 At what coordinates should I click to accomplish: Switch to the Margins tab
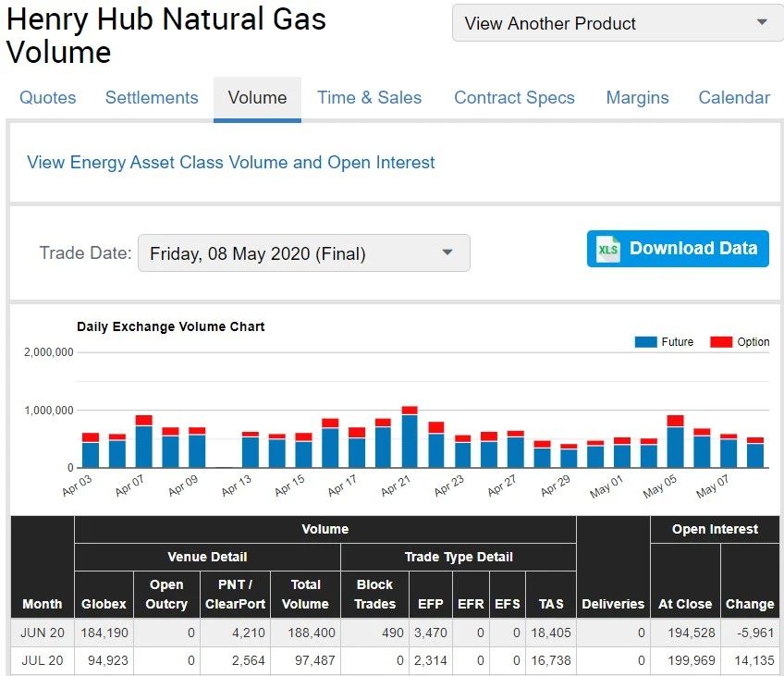coord(637,98)
